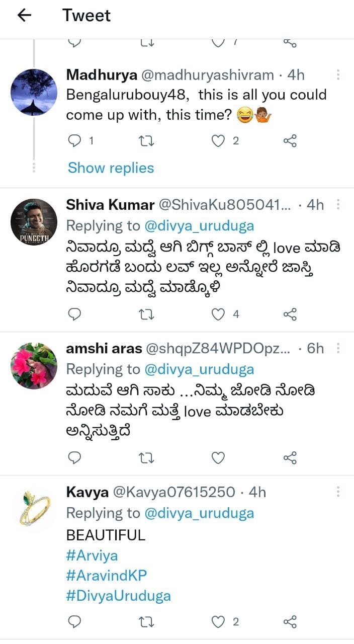Open Shiva Kumar's tweet overflow menu
The width and height of the screenshot is (354, 644).
[338, 205]
